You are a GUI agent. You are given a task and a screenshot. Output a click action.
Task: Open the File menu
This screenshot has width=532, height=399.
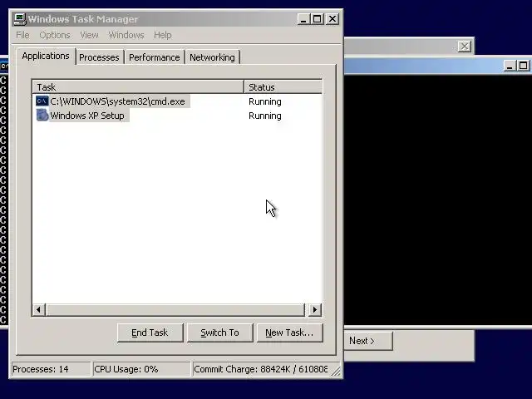click(22, 35)
